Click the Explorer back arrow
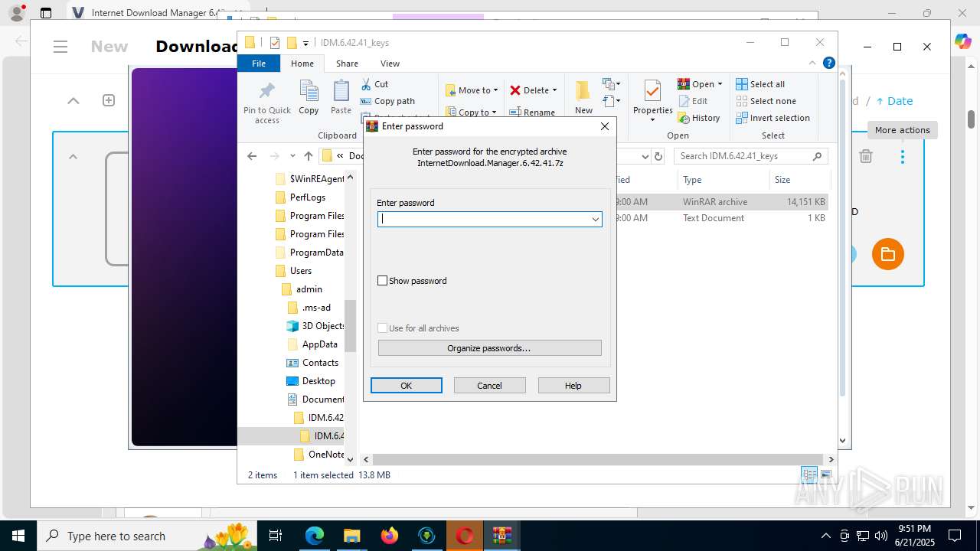Image resolution: width=980 pixels, height=551 pixels. click(x=252, y=156)
